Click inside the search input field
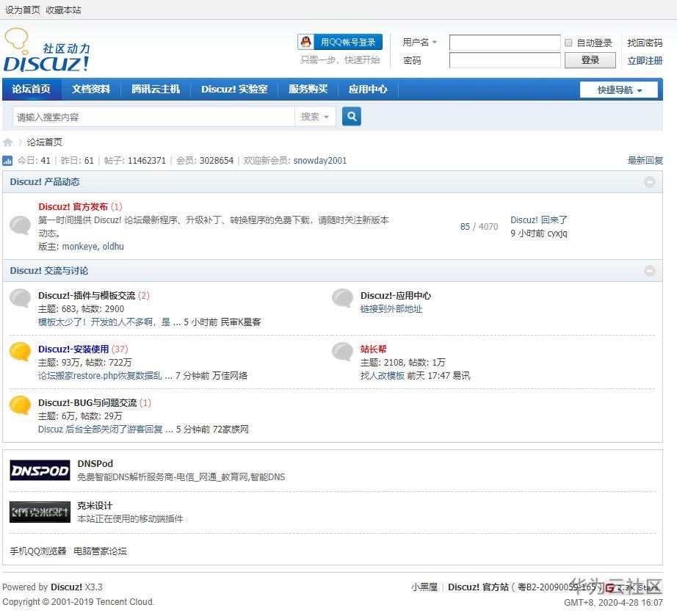 (x=147, y=116)
